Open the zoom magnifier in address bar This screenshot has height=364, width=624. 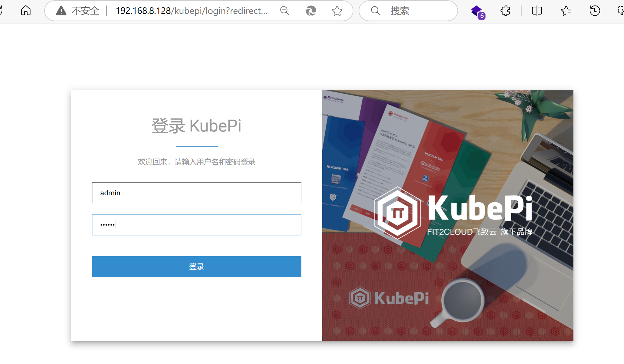(285, 11)
